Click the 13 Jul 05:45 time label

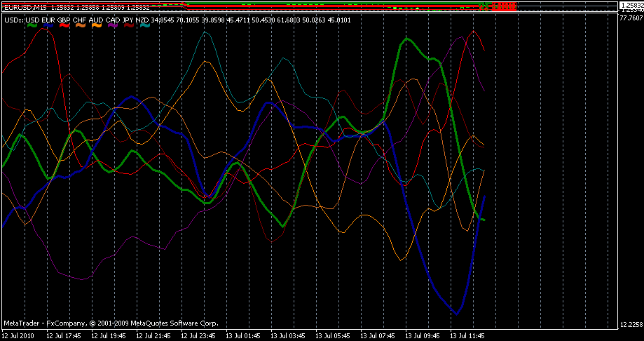[x=333, y=335]
